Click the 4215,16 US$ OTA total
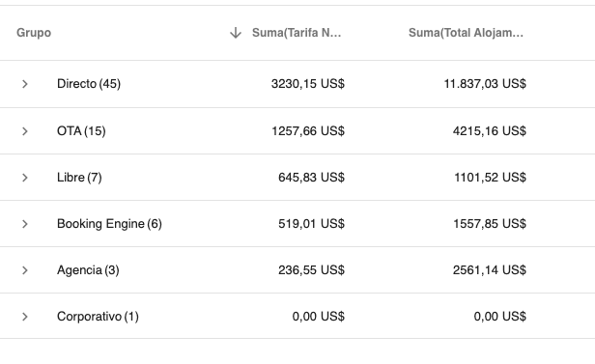 point(490,130)
